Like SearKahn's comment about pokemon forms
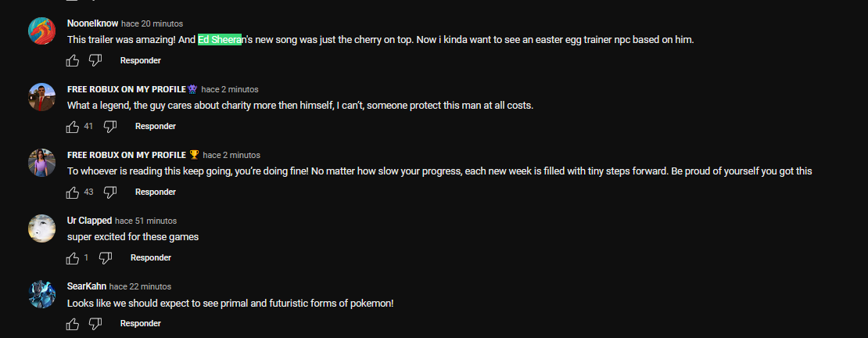This screenshot has height=338, width=868. pos(73,324)
